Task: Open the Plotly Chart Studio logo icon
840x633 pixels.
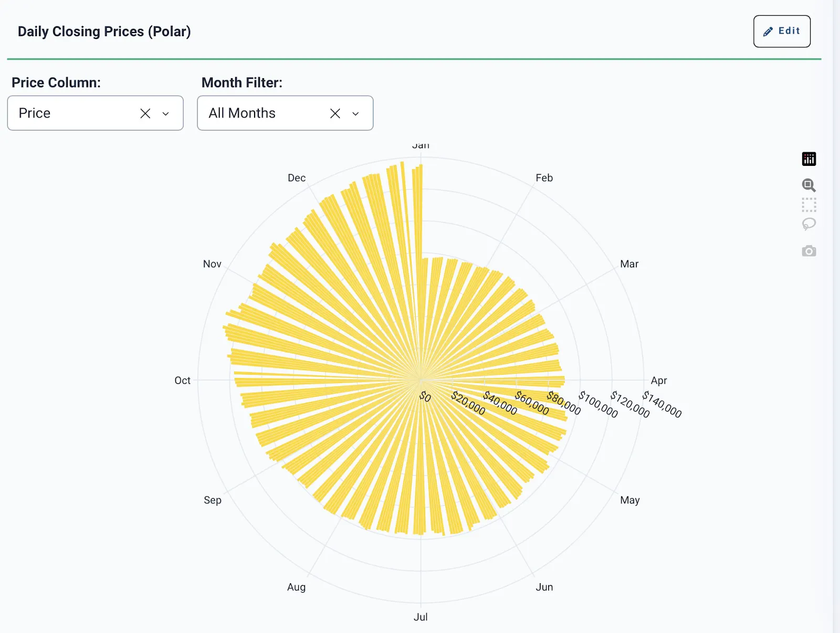Action: click(809, 159)
